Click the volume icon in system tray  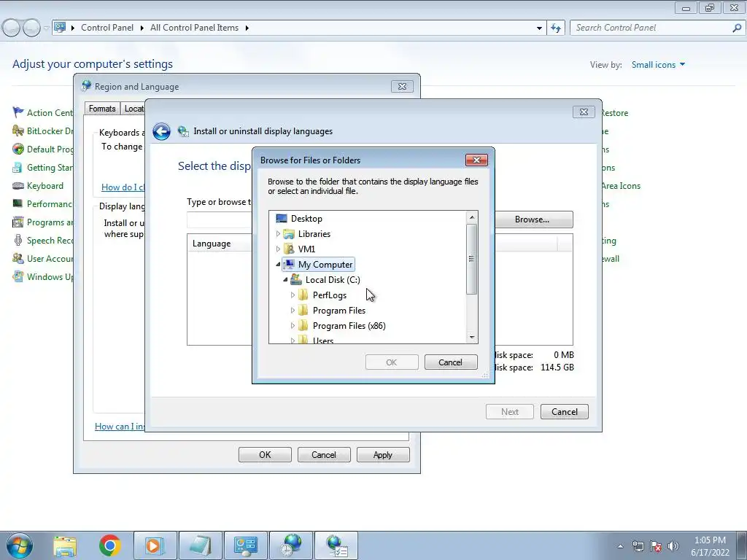[673, 546]
